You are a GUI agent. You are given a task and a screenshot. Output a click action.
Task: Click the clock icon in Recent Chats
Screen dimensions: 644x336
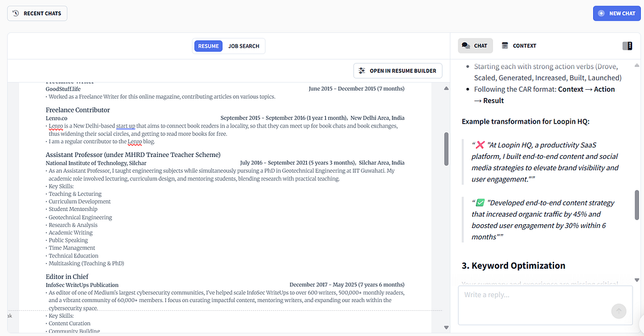click(x=16, y=14)
